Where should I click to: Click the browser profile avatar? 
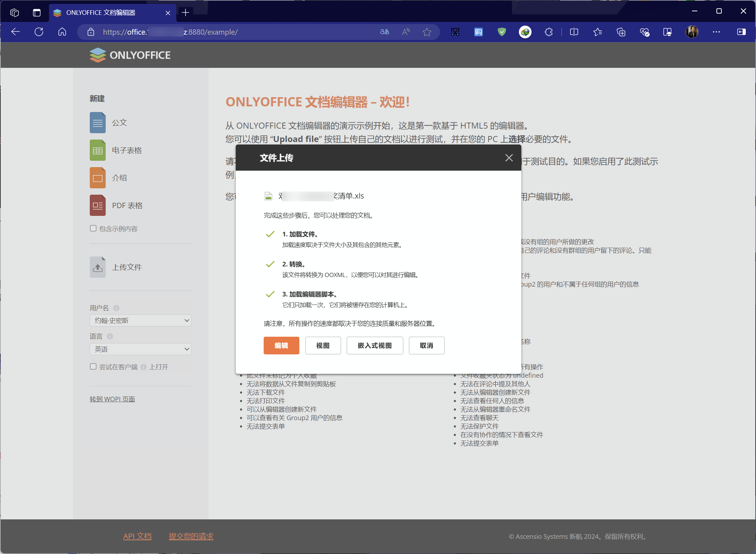692,32
